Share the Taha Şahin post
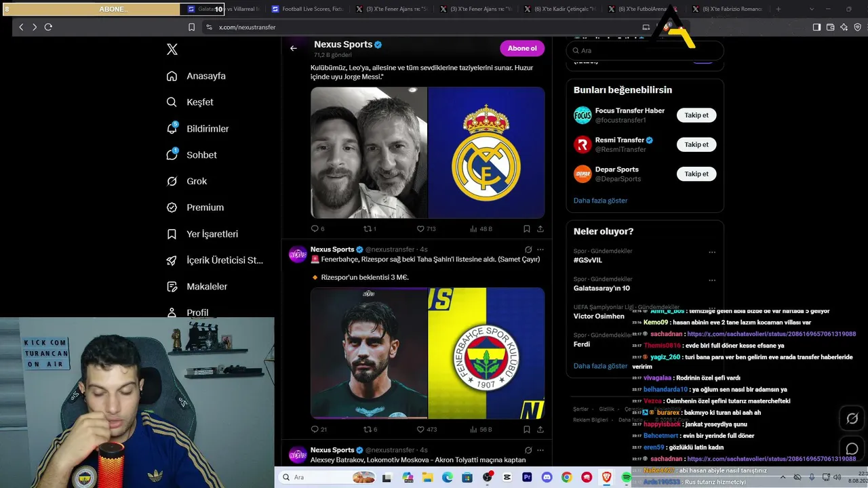 (x=540, y=430)
